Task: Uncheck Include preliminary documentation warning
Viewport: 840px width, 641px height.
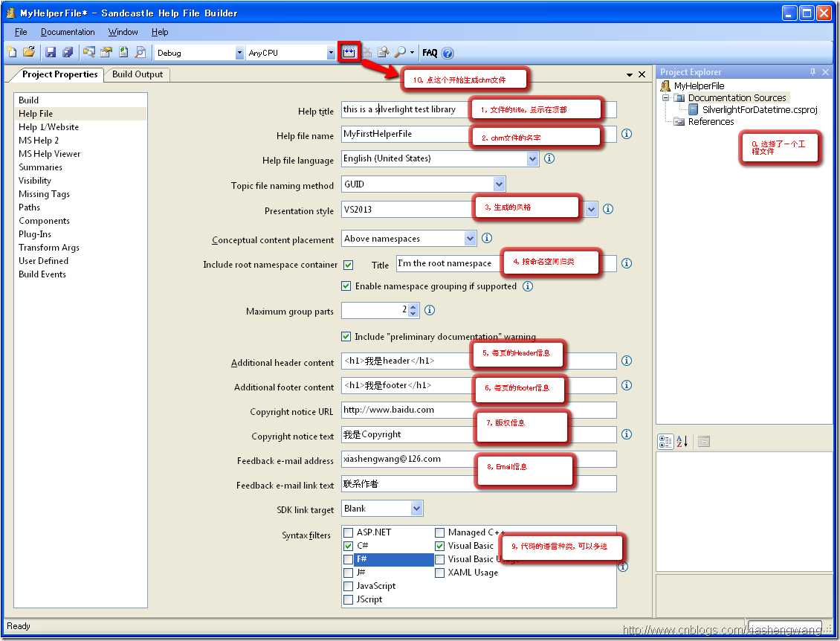Action: click(x=346, y=337)
